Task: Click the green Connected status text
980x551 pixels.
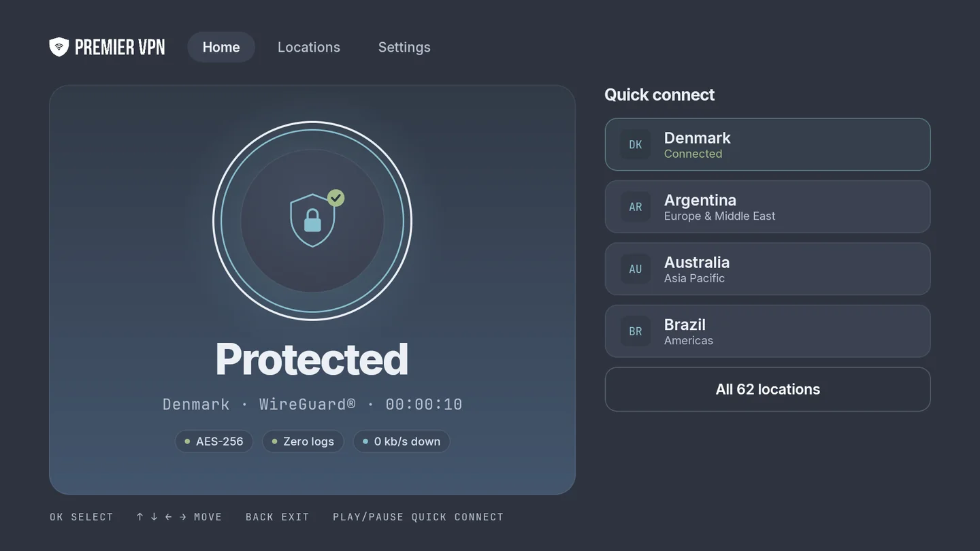Action: 693,154
